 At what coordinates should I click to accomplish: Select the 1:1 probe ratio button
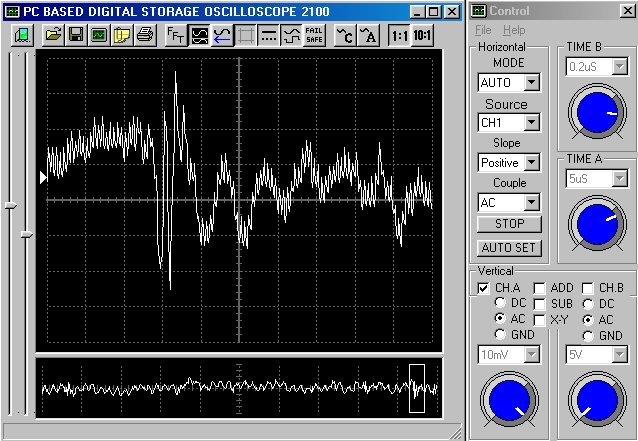tap(399, 35)
